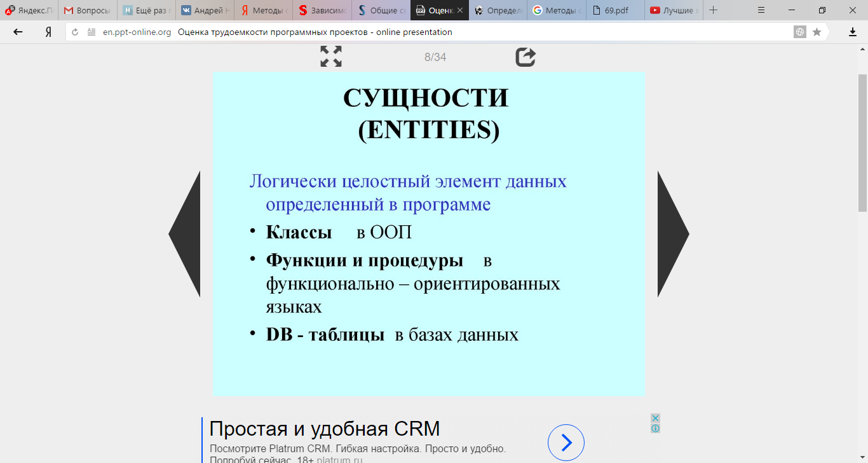Viewport: 868px width, 463px height.
Task: Click the scrollbar up arrow
Action: [862, 48]
